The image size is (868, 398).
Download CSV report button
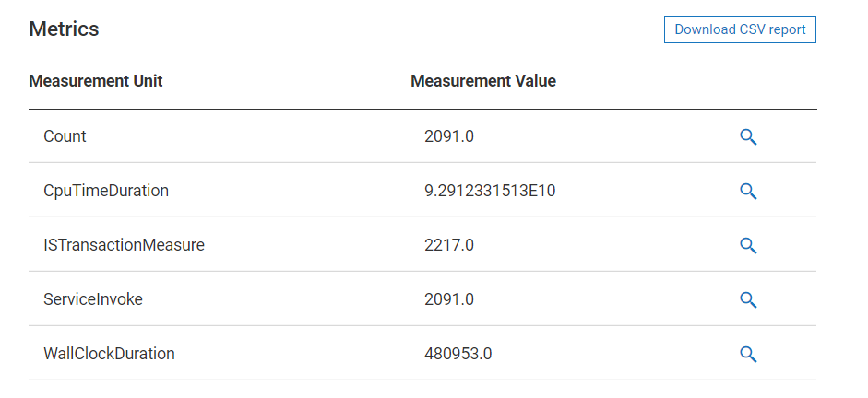coord(740,29)
